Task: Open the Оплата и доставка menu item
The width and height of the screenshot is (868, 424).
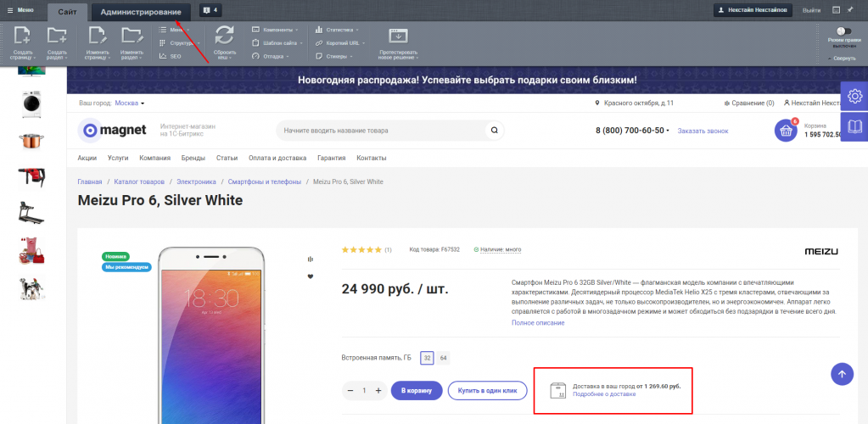Action: click(x=277, y=158)
